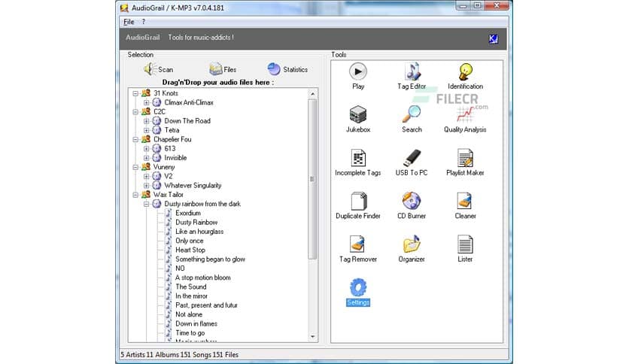629x364 pixels.
Task: Select the Only once song
Action: click(x=190, y=241)
